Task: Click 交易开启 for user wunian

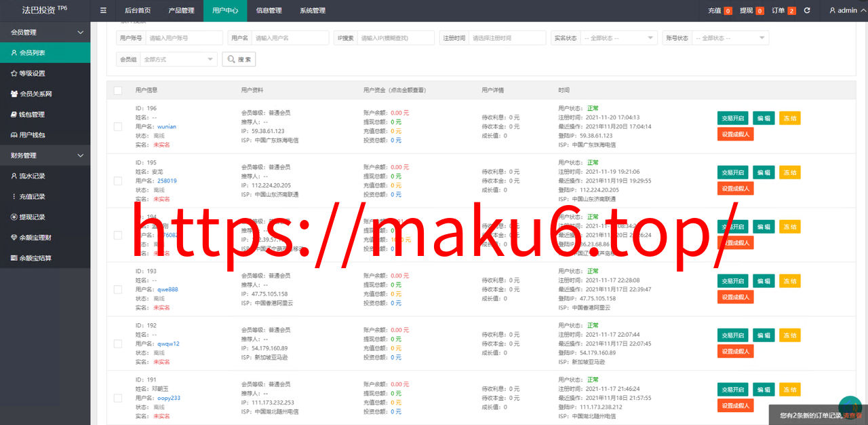Action: [733, 118]
